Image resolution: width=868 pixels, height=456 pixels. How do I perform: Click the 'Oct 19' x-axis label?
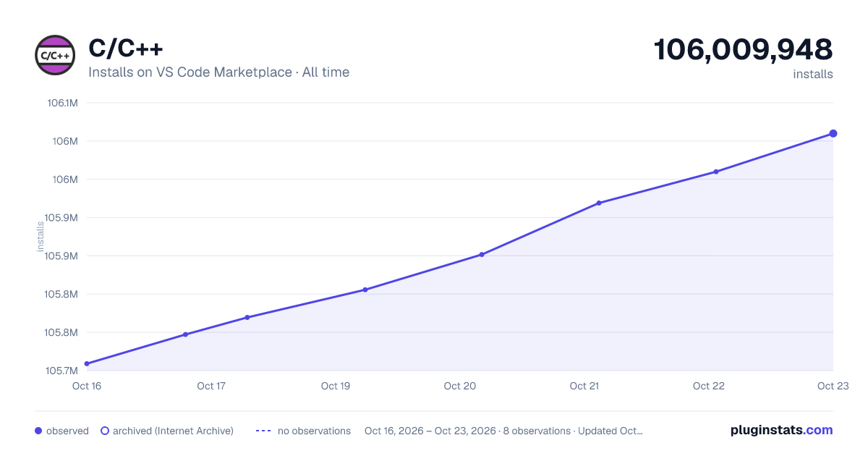pyautogui.click(x=336, y=386)
